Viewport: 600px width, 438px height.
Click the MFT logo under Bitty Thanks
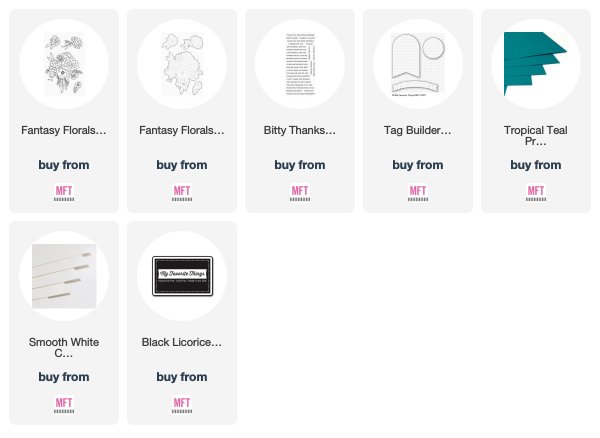point(300,193)
